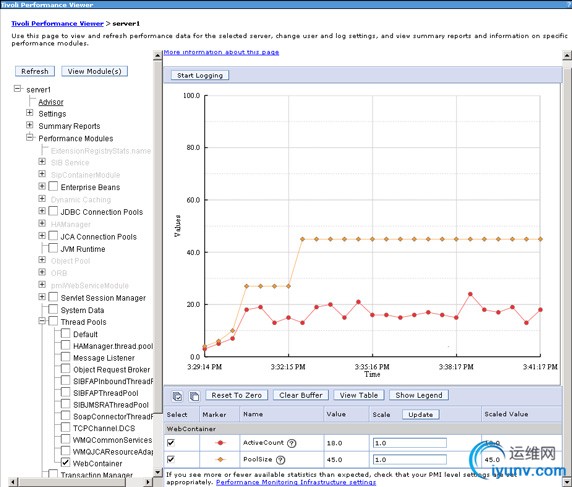This screenshot has height=487, width=572.
Task: Click the tree horizontal scroll-right arrow
Action: coord(148,482)
